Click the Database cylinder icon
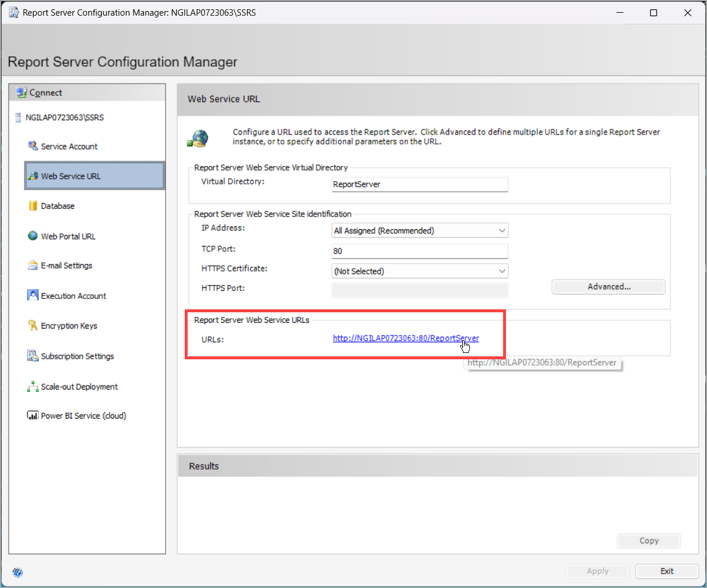The height and width of the screenshot is (588, 707). click(x=33, y=205)
